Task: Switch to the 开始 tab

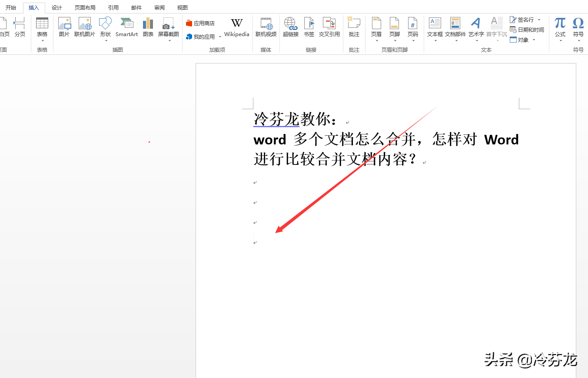Action: [x=10, y=8]
